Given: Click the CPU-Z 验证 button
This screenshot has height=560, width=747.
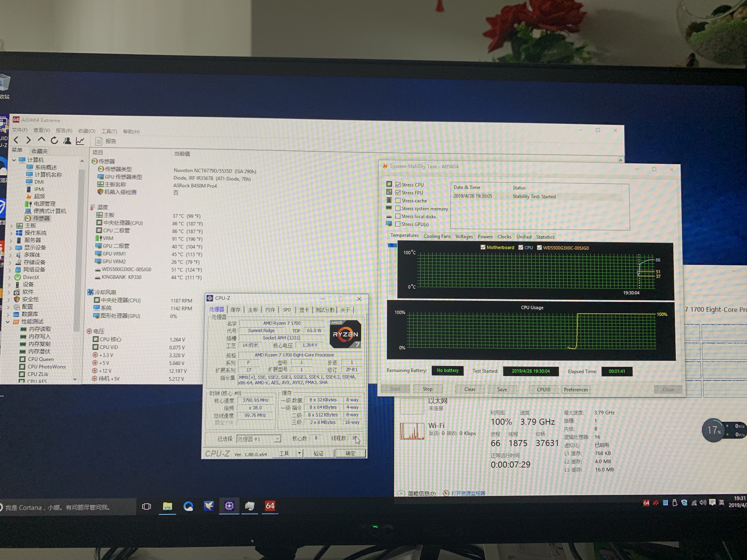Looking at the screenshot, I should (x=318, y=453).
